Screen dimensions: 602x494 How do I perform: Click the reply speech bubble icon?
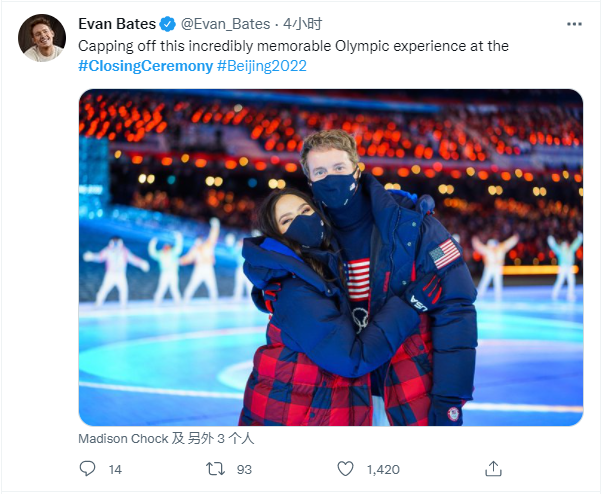tap(88, 468)
